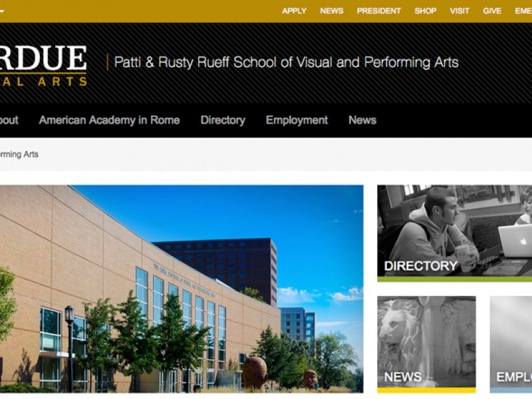
Task: Select the VISIT link
Action: [x=460, y=11]
